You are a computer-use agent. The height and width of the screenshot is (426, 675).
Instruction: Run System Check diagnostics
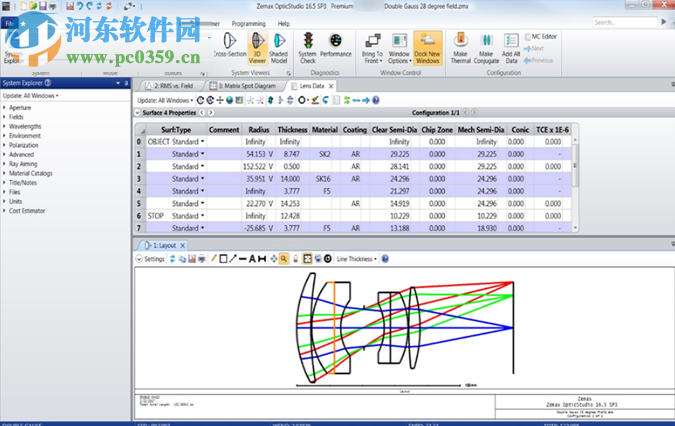pyautogui.click(x=308, y=48)
